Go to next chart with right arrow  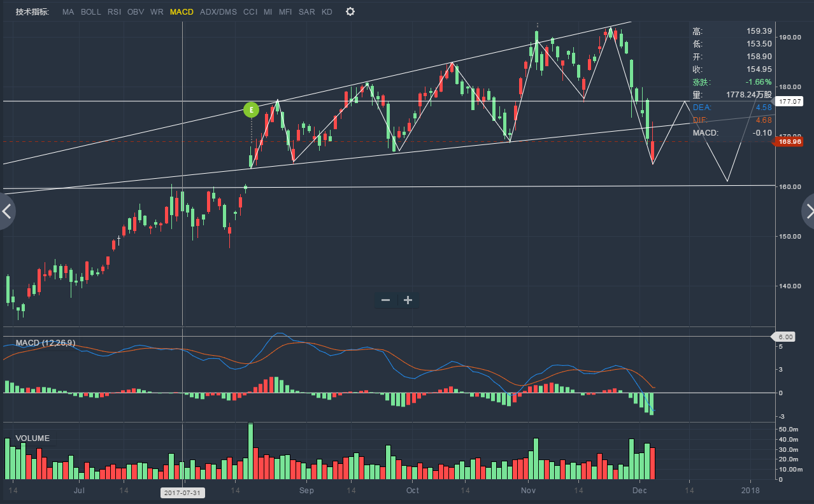pyautogui.click(x=808, y=212)
